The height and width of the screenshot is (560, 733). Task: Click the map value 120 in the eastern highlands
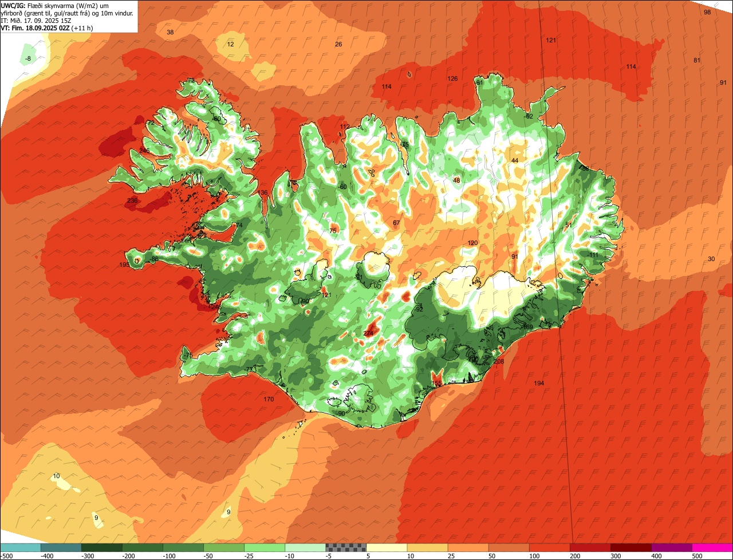(x=472, y=243)
